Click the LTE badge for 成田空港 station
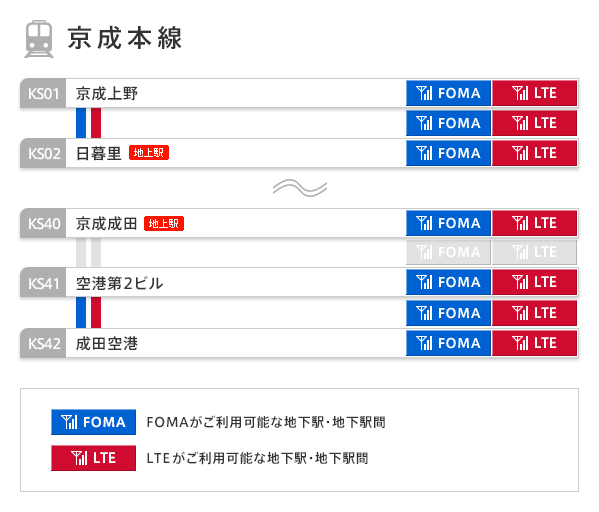Viewport: 599px width, 512px height. click(x=534, y=343)
